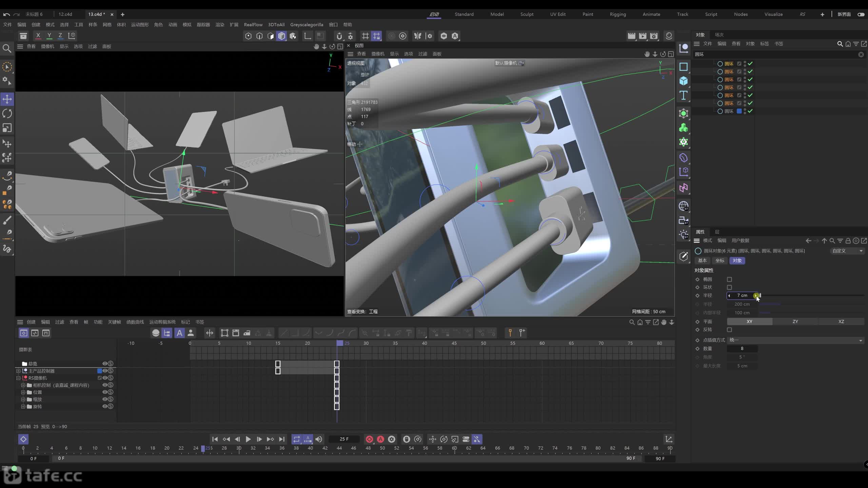Jump to end of animation
The height and width of the screenshot is (488, 868).
281,439
